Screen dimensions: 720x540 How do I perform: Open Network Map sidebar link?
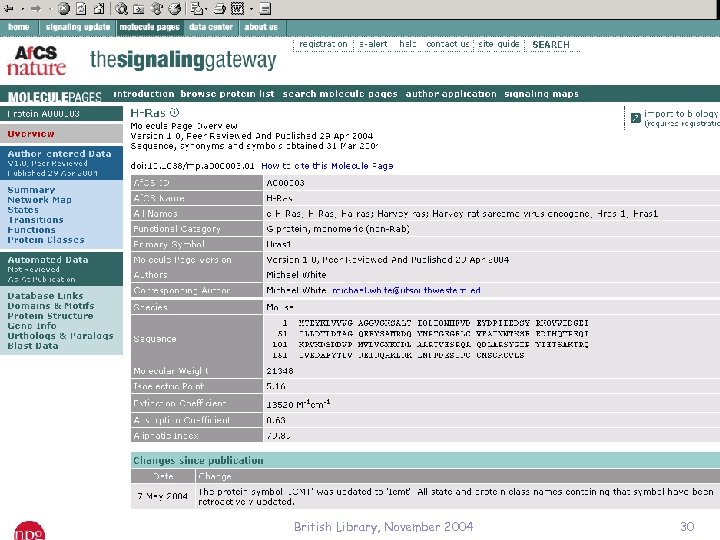coord(39,200)
